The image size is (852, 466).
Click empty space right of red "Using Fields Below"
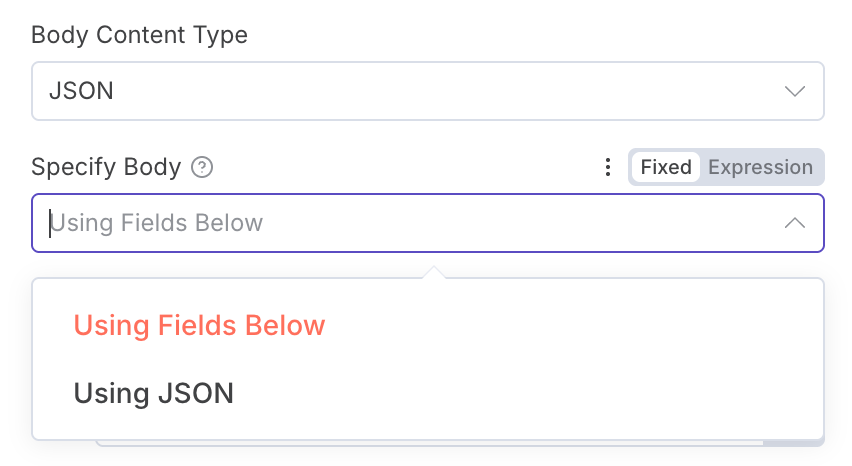pos(580,325)
